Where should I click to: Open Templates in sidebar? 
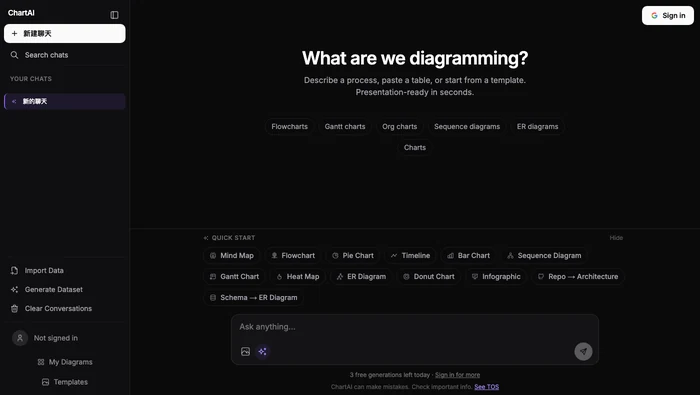(65, 382)
